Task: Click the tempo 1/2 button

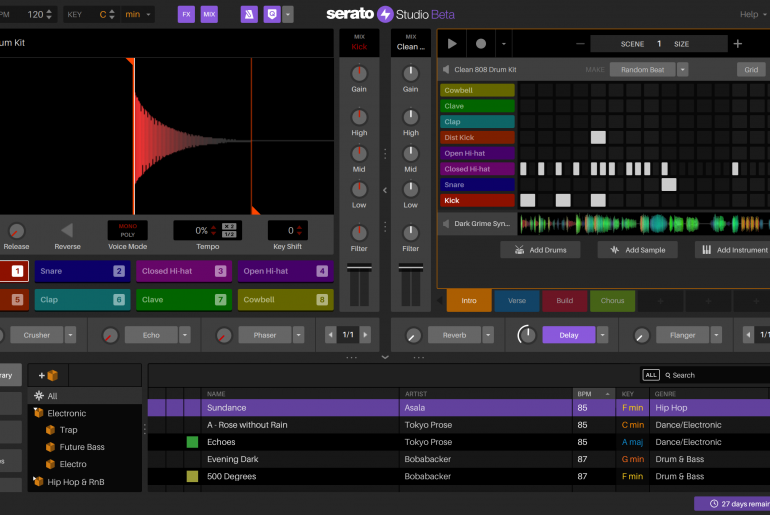Action: (229, 234)
